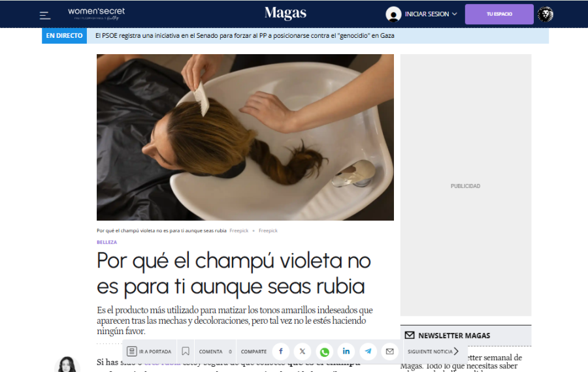
Task: Open the Newsletter Magas heading
Action: pos(454,335)
